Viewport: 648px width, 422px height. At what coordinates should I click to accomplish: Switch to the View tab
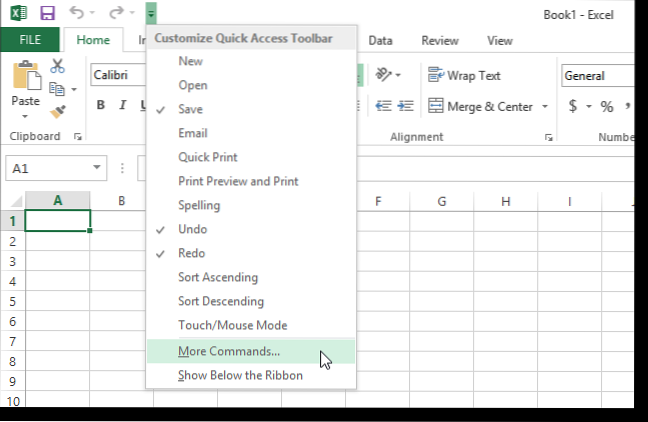click(x=500, y=41)
